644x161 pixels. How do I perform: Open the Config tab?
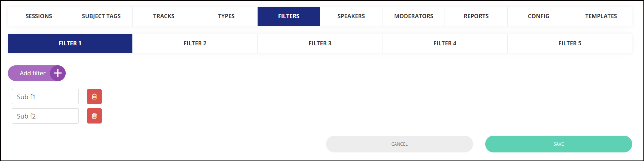click(x=539, y=16)
